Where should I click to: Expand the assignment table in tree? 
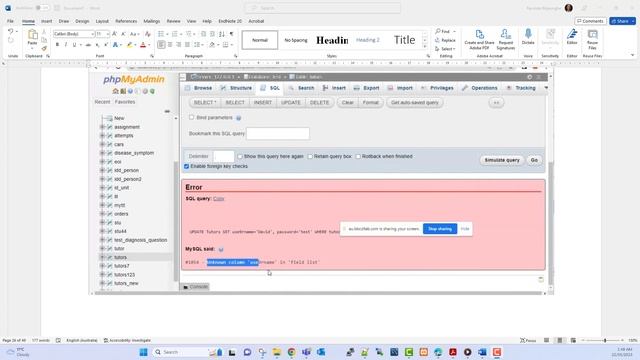[102, 127]
